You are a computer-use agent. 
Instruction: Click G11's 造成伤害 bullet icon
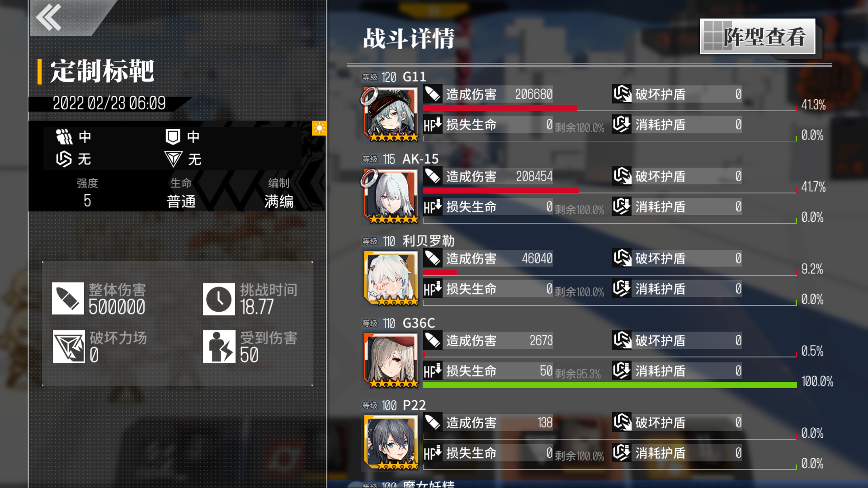point(433,94)
